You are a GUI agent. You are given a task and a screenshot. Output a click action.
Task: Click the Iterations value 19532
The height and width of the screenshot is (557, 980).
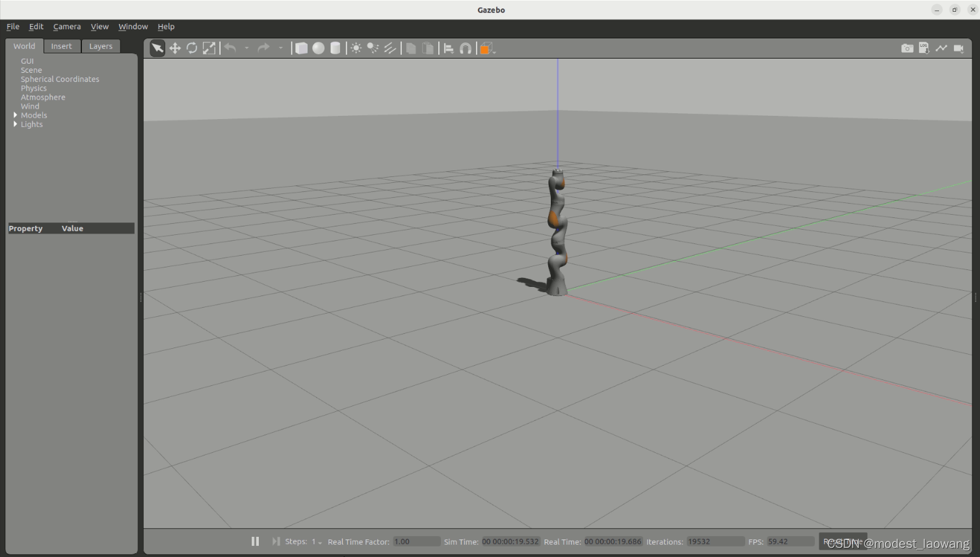point(715,541)
